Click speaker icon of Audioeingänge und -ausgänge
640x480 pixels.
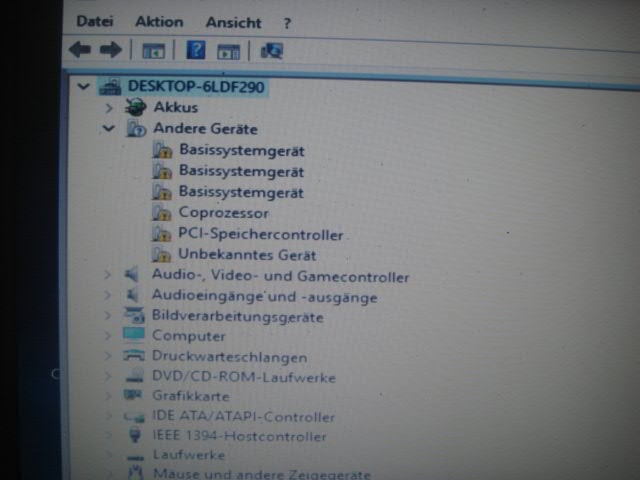[132, 294]
